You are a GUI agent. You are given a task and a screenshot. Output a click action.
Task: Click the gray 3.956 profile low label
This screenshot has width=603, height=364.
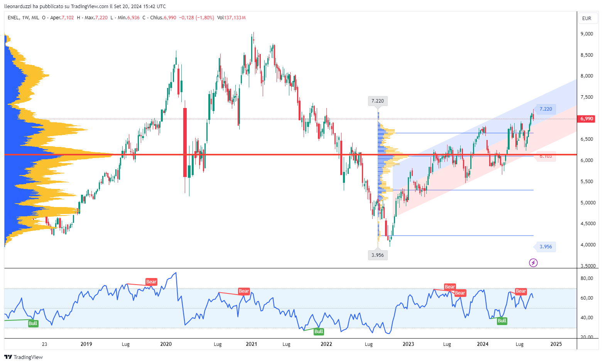[x=378, y=255]
